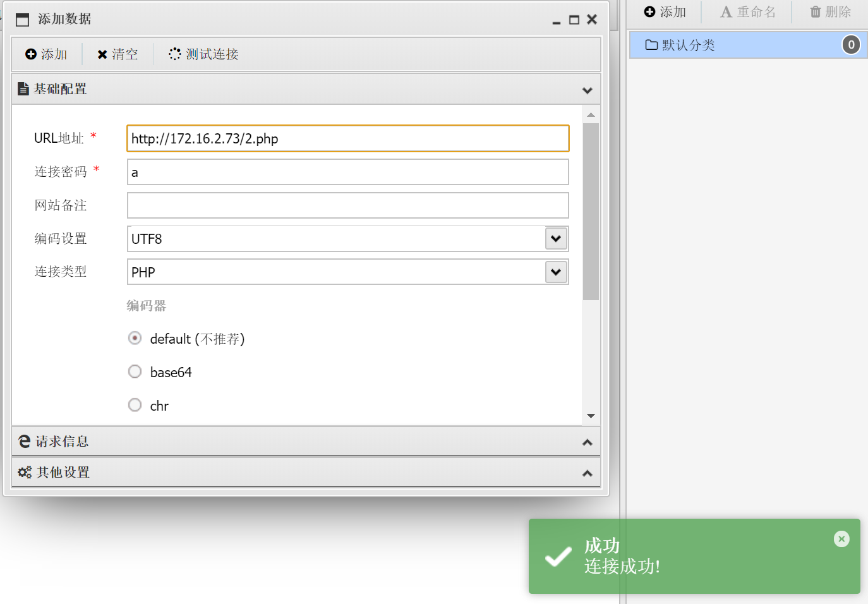Click the A letter icon of 重命名
The height and width of the screenshot is (604, 868).
tap(726, 12)
